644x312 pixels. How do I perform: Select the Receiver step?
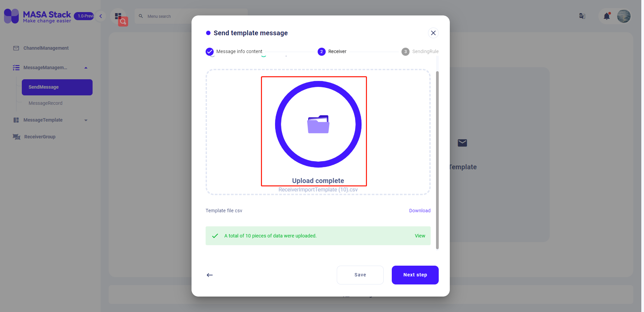tap(332, 51)
